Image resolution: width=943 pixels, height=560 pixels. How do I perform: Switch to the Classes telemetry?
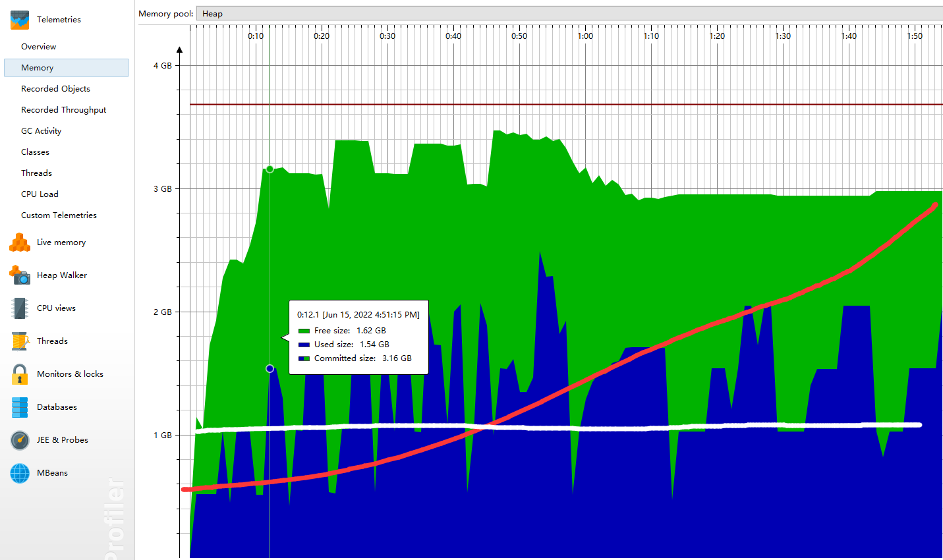point(35,152)
